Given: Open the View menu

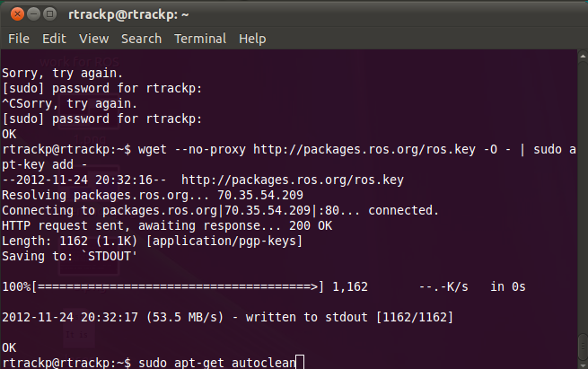Looking at the screenshot, I should [93, 39].
